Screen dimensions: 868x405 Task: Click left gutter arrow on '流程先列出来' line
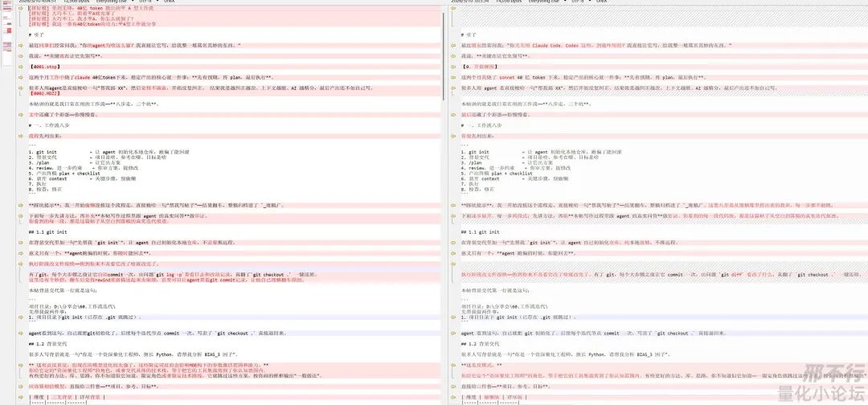pyautogui.click(x=20, y=136)
